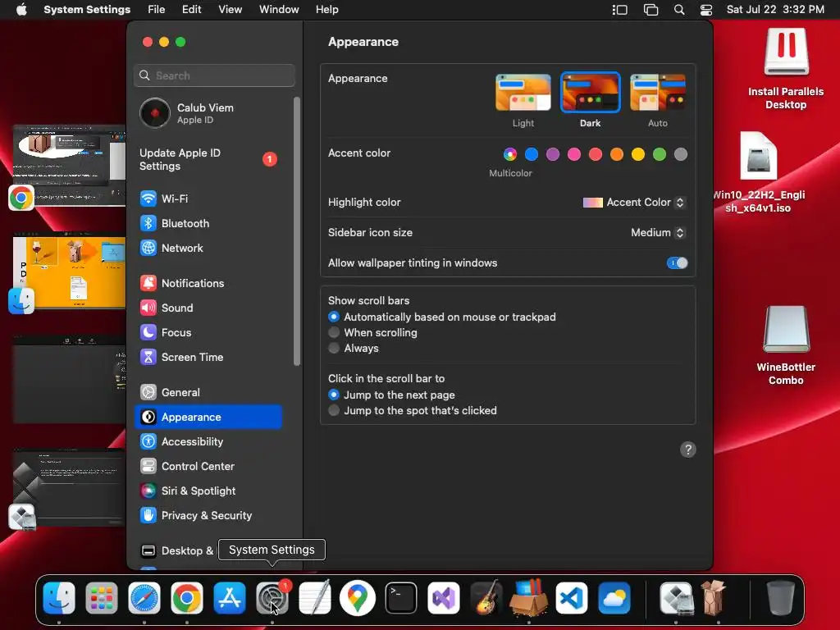Select pink accent color
The height and width of the screenshot is (630, 840).
[574, 155]
